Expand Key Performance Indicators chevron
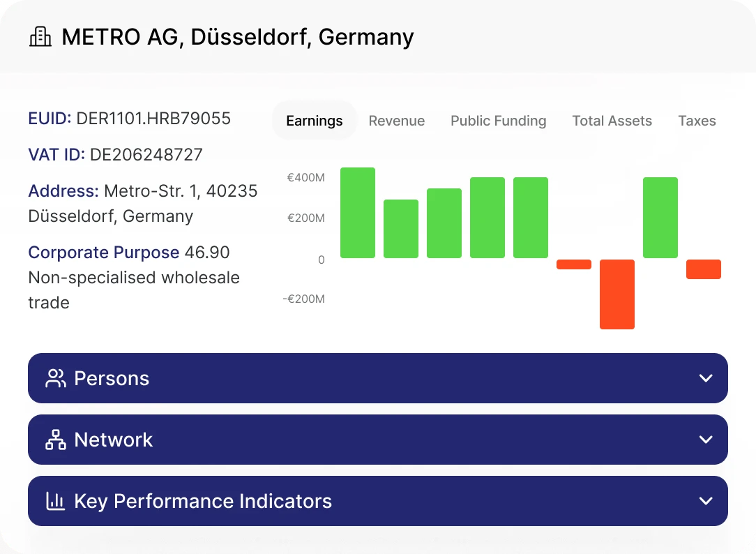Screen dimensions: 756x554 coord(705,501)
